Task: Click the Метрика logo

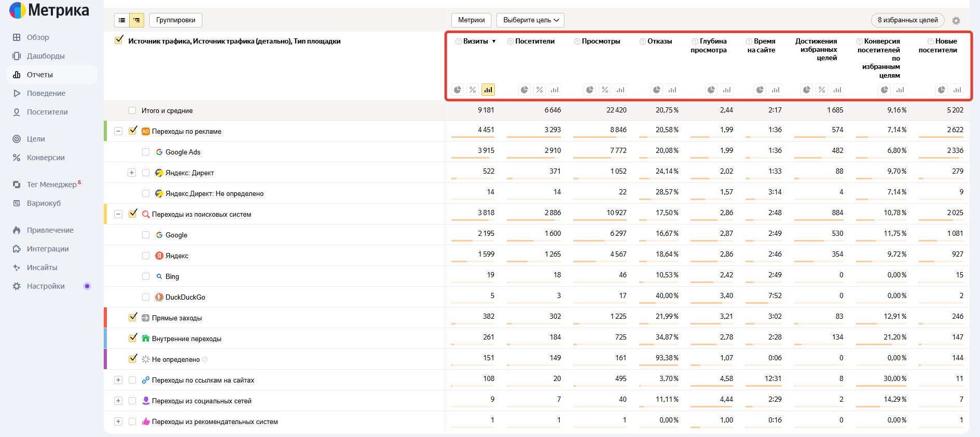Action: point(49,10)
